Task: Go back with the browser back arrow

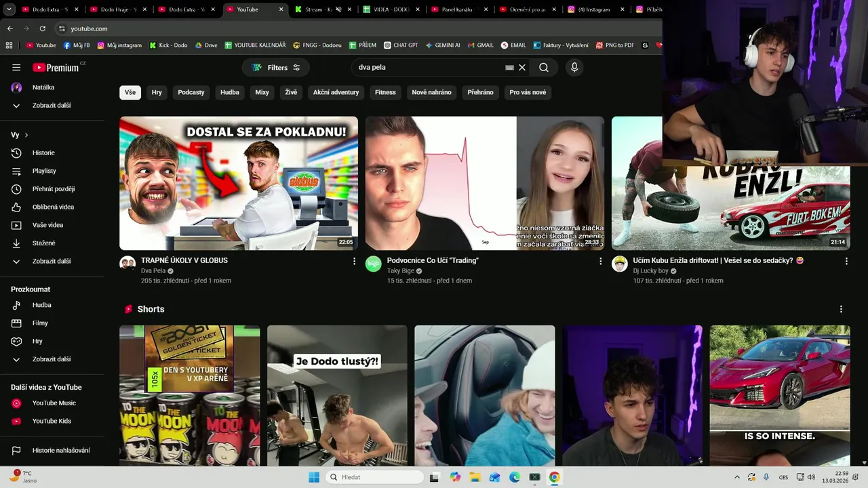Action: 9,28
